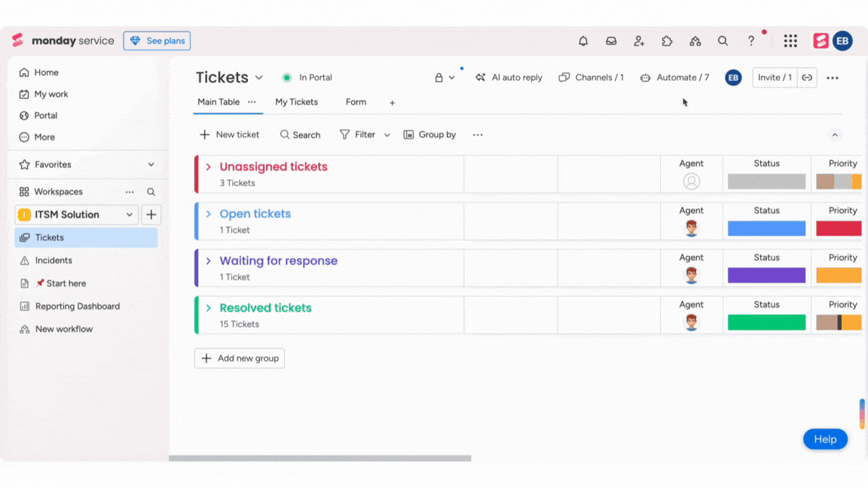Click the Search button in toolbar
The height and width of the screenshot is (488, 868).
(x=300, y=135)
